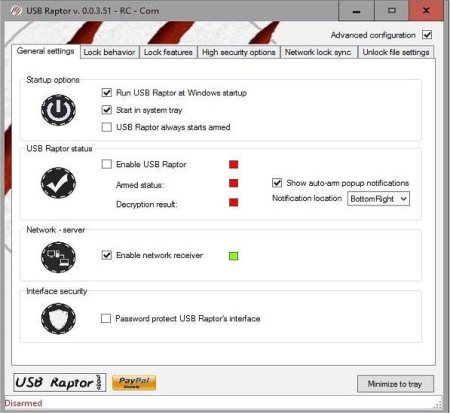450x413 pixels.
Task: Uncheck Run USB Raptor at Windows startup
Action: tap(107, 92)
